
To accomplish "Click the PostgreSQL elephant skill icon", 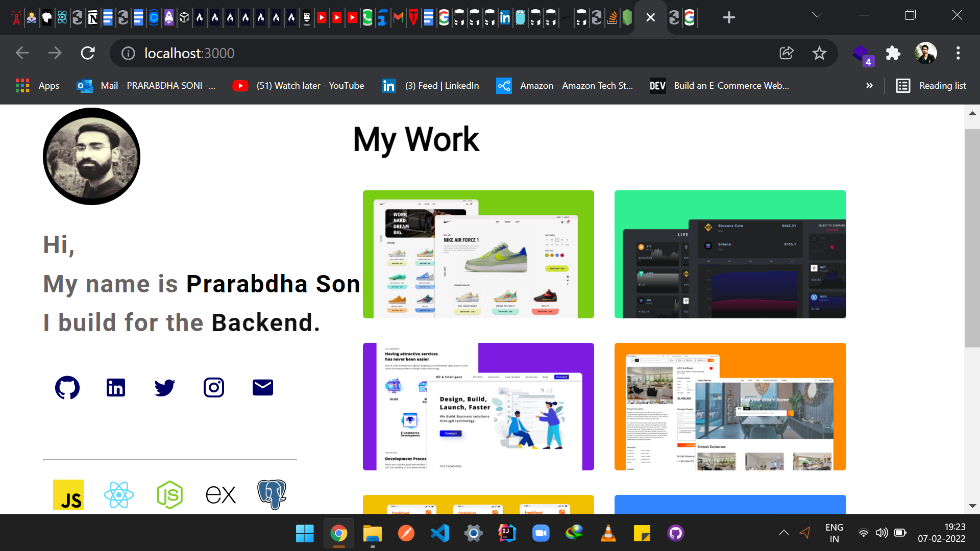I will pyautogui.click(x=272, y=494).
